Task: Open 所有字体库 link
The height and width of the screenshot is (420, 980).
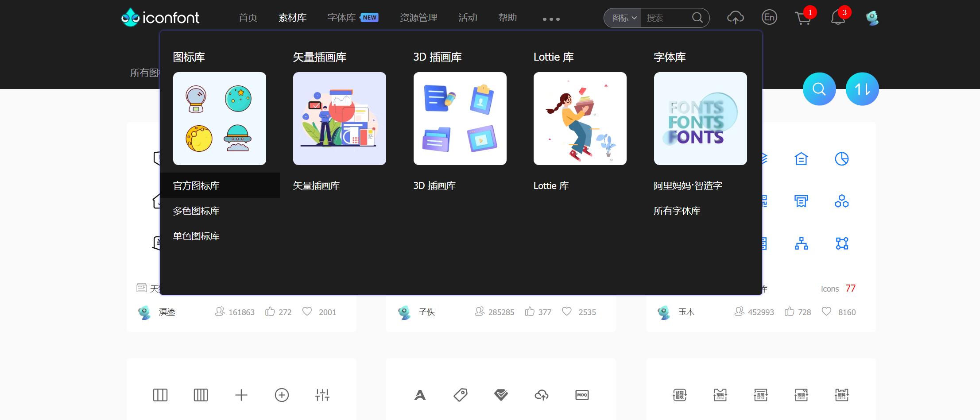Action: [677, 211]
